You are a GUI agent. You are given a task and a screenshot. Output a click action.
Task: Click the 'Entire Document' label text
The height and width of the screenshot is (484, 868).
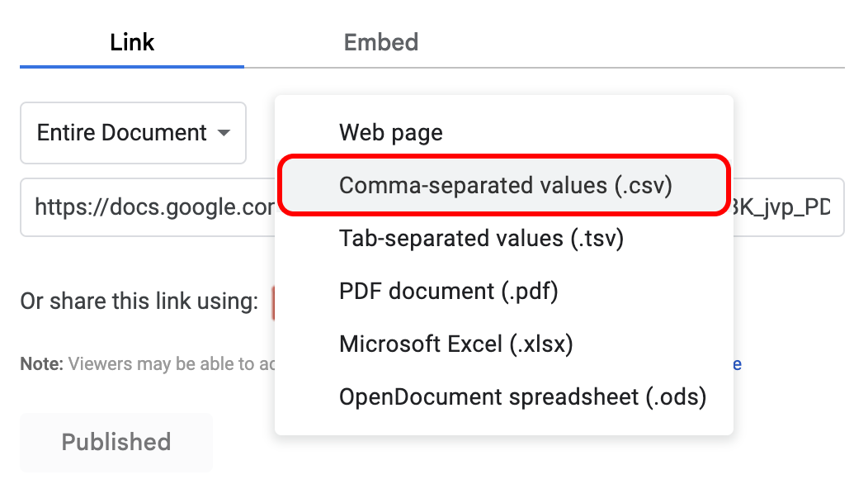point(121,133)
